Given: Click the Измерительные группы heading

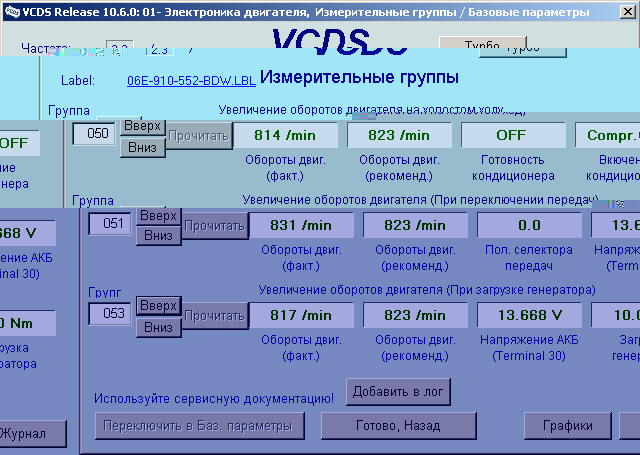Looking at the screenshot, I should [359, 77].
